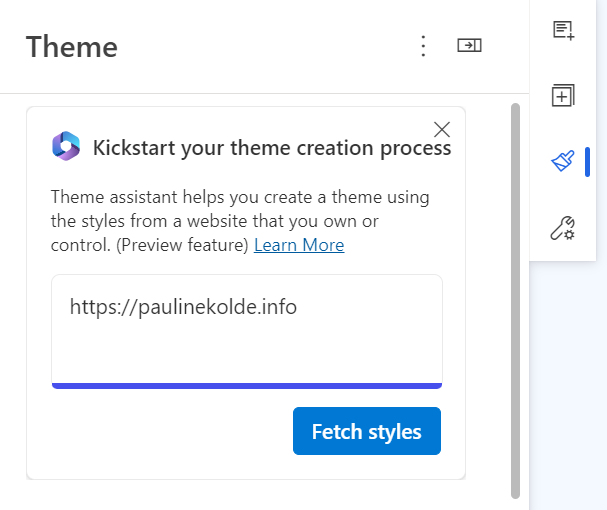Collapse the Theme panel with arrow icon
Image resolution: width=607 pixels, height=510 pixels.
point(469,46)
